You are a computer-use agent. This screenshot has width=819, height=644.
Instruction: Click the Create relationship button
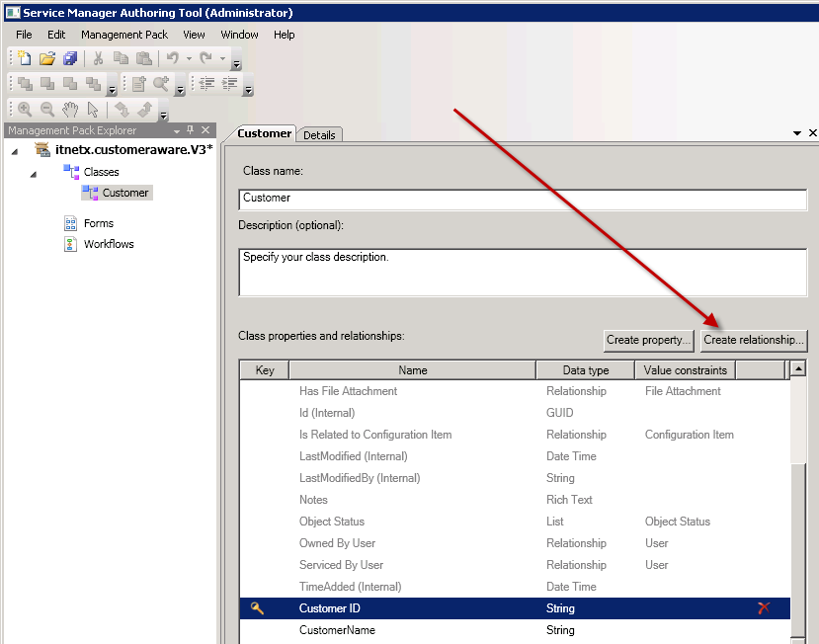click(754, 340)
